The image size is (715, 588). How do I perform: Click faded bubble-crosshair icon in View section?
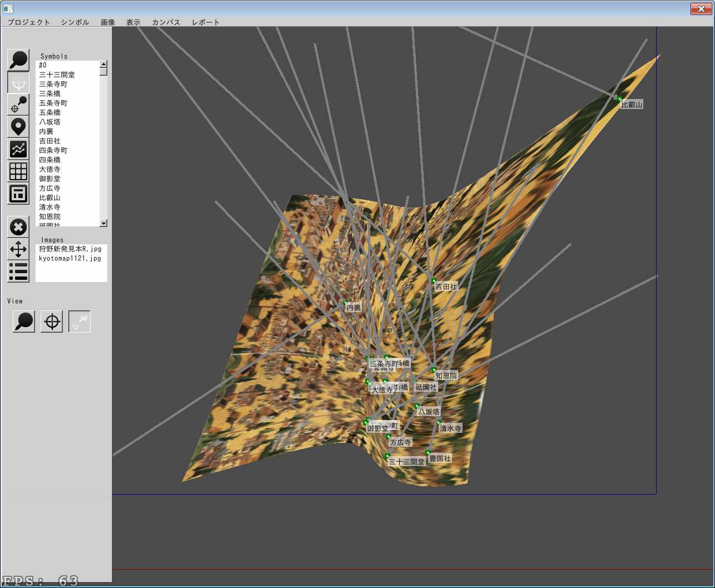(80, 322)
